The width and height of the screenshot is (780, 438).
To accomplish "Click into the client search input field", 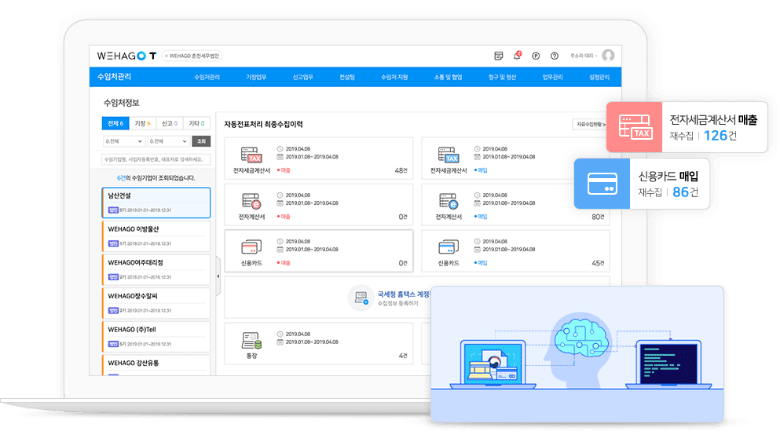I will 156,159.
